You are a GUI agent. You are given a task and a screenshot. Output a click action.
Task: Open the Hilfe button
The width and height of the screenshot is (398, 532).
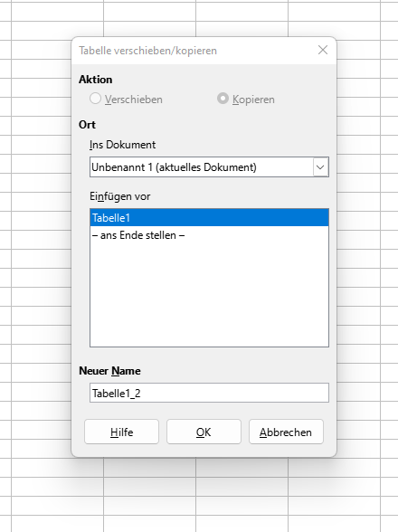pyautogui.click(x=121, y=432)
